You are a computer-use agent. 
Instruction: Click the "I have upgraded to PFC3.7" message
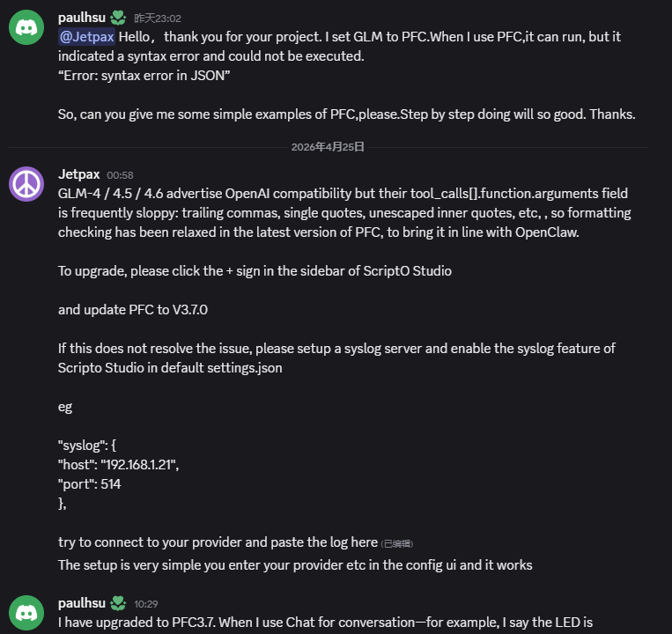(325, 623)
